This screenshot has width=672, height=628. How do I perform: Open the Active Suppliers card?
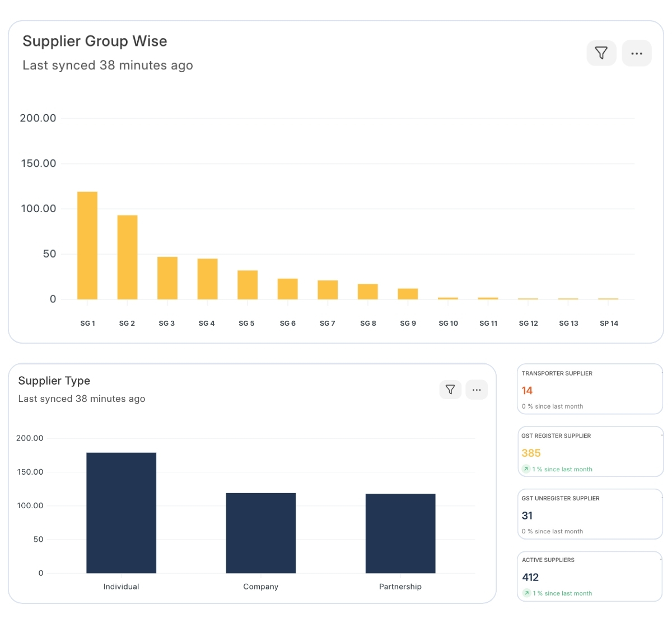point(590,576)
